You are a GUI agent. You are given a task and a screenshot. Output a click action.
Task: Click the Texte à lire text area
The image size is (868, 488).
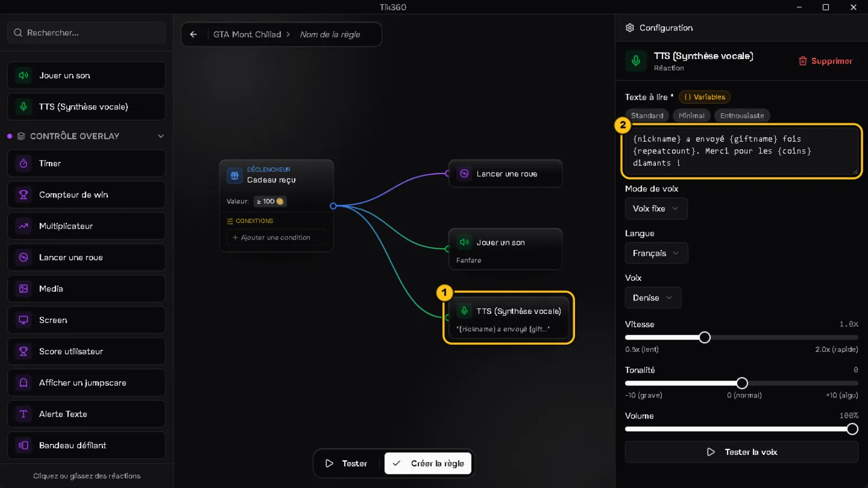742,151
